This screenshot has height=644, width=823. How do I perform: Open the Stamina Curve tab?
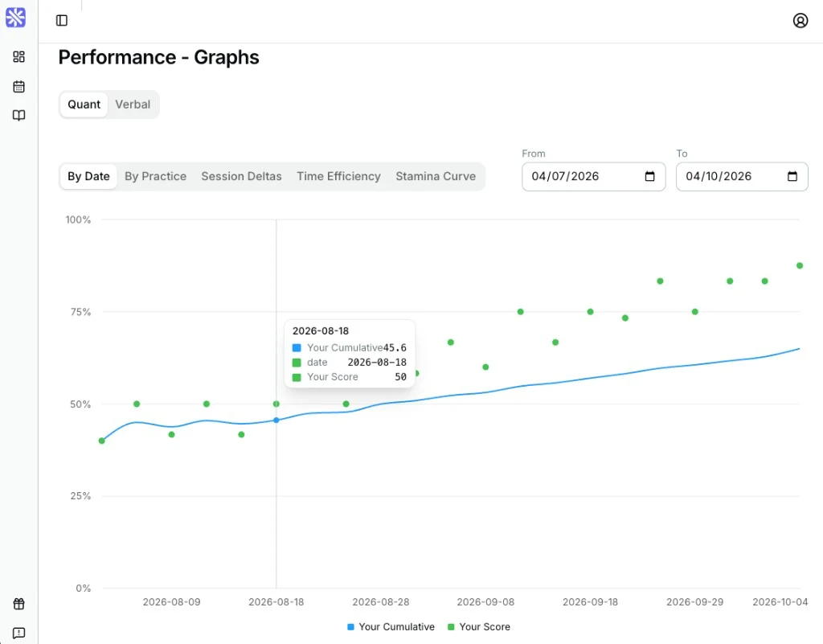(436, 176)
